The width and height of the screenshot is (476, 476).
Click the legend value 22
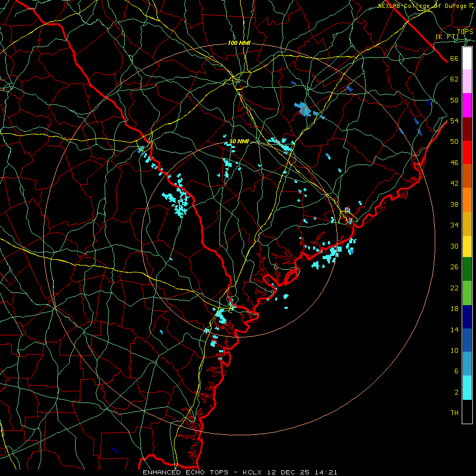[x=454, y=288]
